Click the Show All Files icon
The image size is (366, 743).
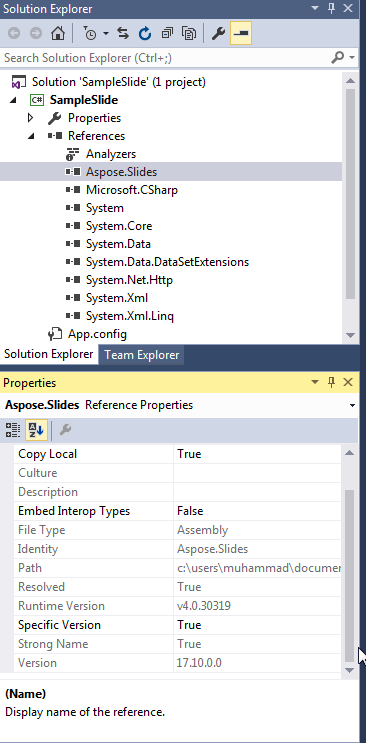click(x=189, y=33)
